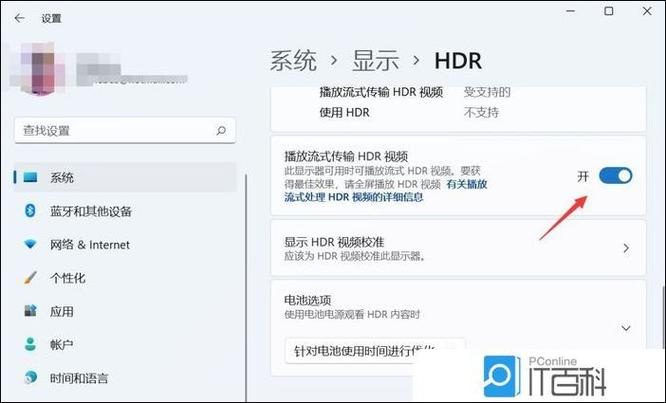Image resolution: width=666 pixels, height=403 pixels.
Task: Click the 不支持 status value
Action: [481, 112]
